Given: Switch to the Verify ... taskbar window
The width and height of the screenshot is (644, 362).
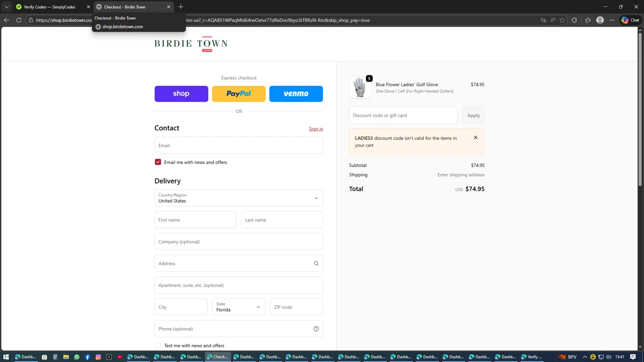Looking at the screenshot, I should click(532, 357).
